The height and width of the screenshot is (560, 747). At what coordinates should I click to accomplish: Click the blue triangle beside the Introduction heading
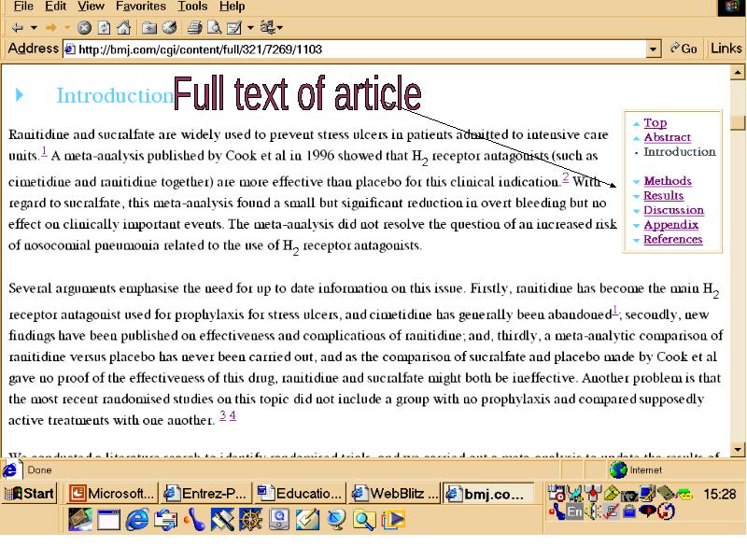20,95
